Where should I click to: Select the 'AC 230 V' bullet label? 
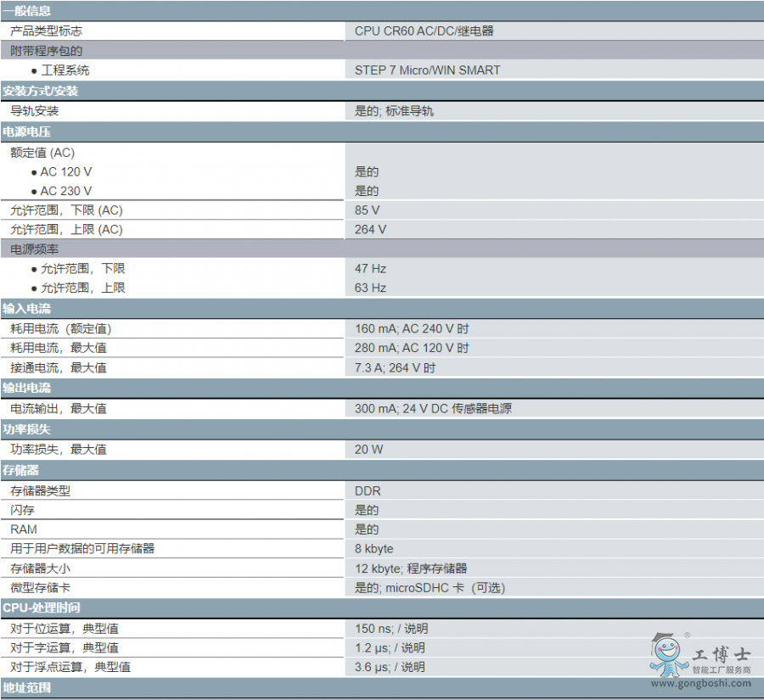click(x=65, y=191)
